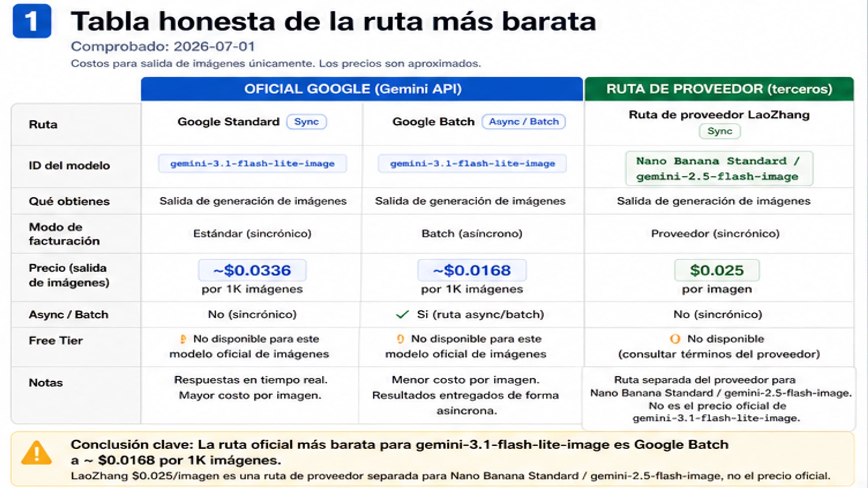868x488 pixels.
Task: Click the LaoZhang $0.025/imagen footnote line
Action: [451, 476]
